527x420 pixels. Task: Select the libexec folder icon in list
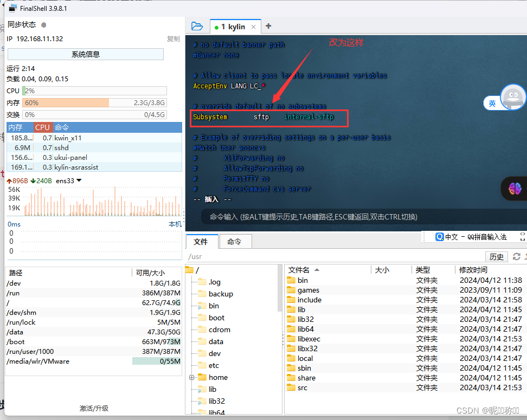291,339
